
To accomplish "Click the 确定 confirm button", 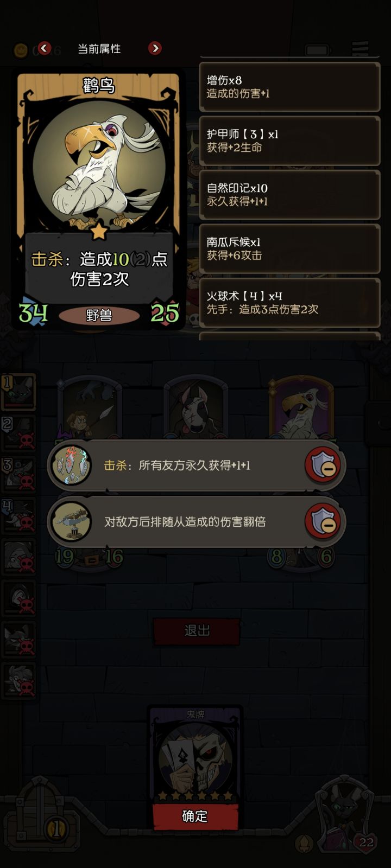I will tap(195, 816).
